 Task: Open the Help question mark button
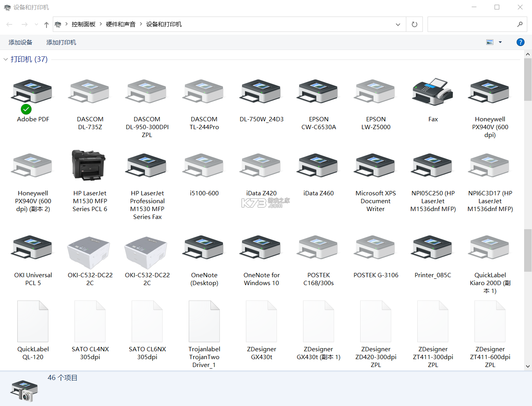[520, 42]
